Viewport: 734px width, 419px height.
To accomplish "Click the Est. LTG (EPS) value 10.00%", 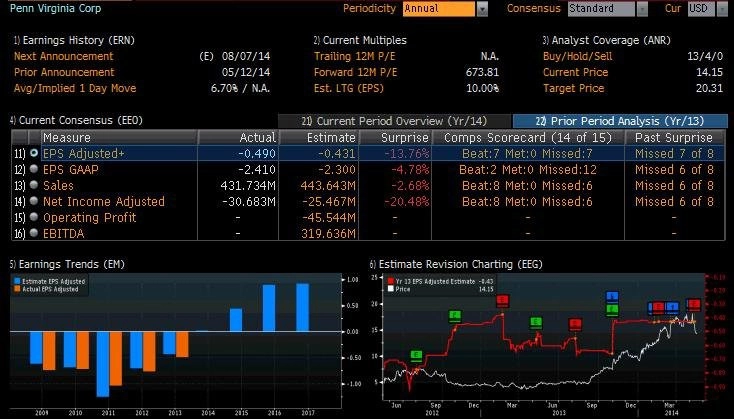I will (x=483, y=88).
